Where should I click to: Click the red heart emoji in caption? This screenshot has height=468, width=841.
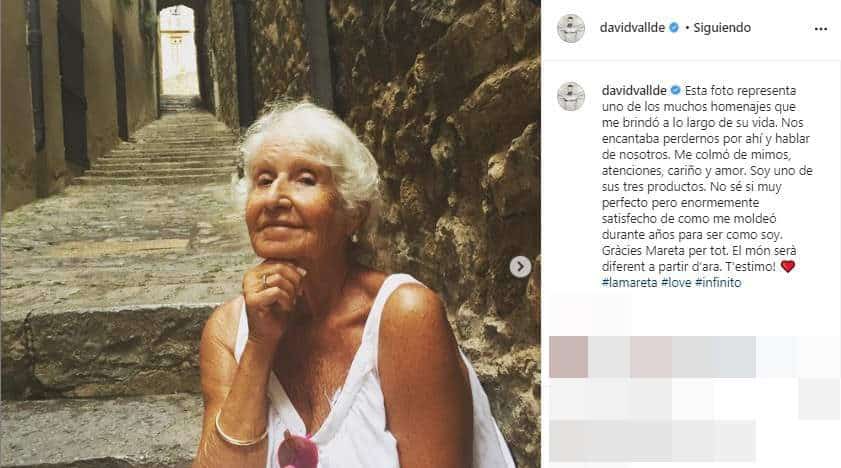pyautogui.click(x=787, y=266)
